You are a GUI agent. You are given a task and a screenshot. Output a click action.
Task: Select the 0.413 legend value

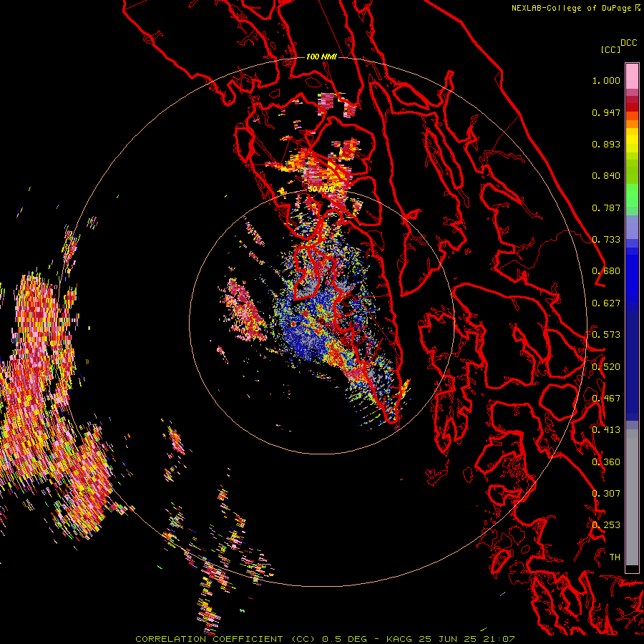coord(606,430)
